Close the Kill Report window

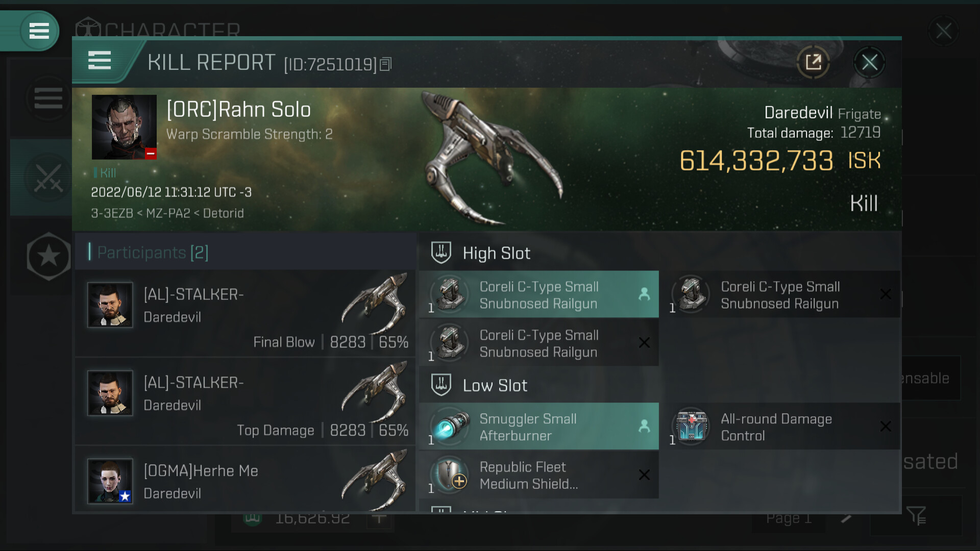pos(869,63)
